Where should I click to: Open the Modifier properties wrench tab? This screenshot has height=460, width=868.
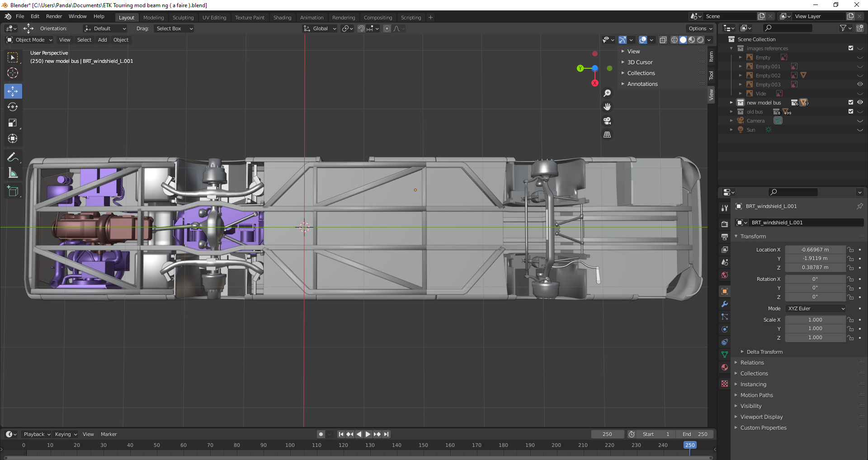725,304
